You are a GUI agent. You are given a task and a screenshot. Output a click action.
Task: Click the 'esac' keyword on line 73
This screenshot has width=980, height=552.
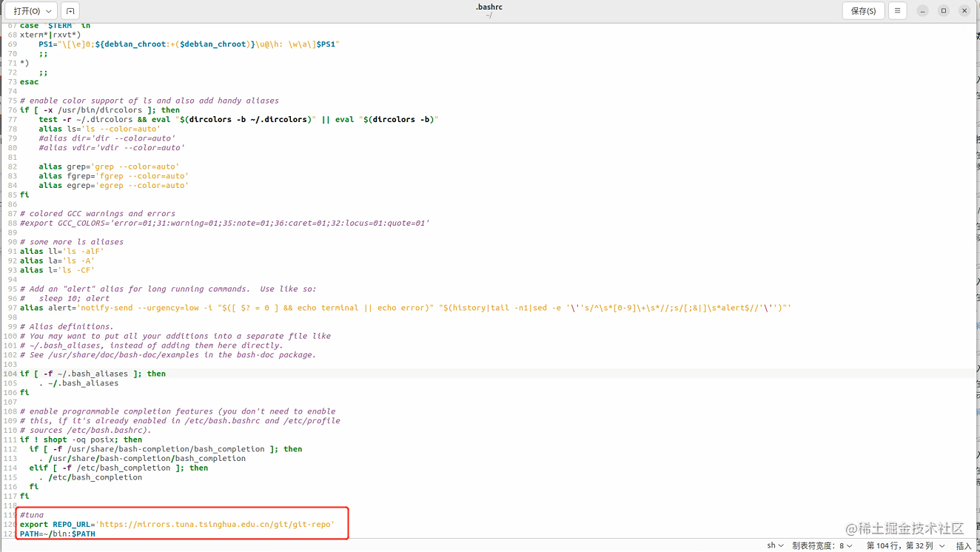pyautogui.click(x=30, y=82)
